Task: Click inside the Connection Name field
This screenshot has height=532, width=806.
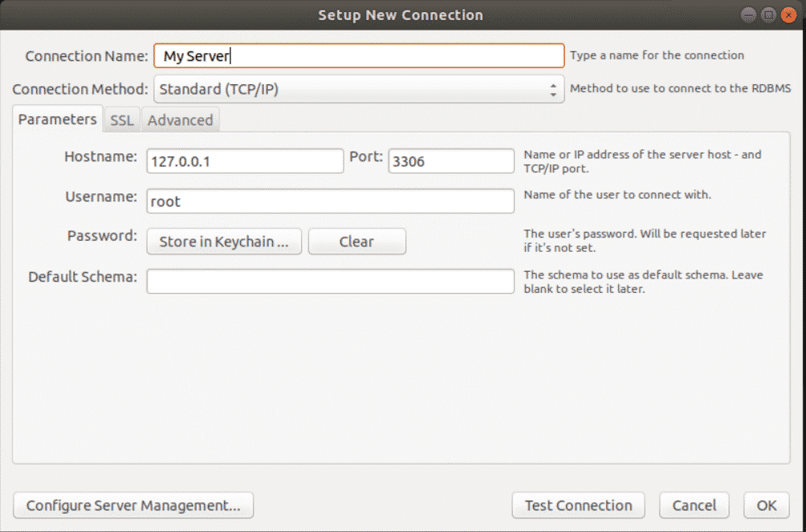Action: point(359,55)
